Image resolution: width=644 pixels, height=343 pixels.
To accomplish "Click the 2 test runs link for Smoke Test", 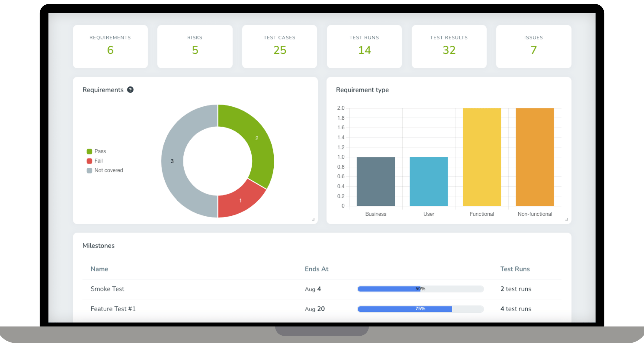I will (x=516, y=289).
